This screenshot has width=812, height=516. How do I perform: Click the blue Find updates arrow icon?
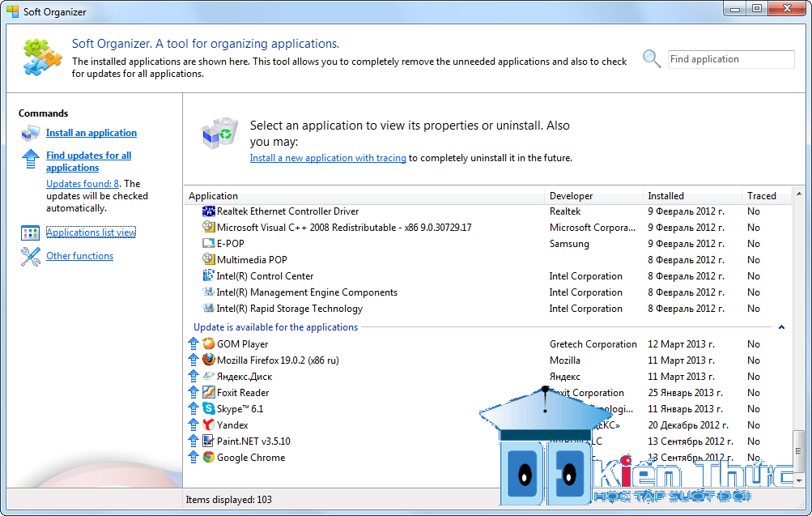(31, 159)
